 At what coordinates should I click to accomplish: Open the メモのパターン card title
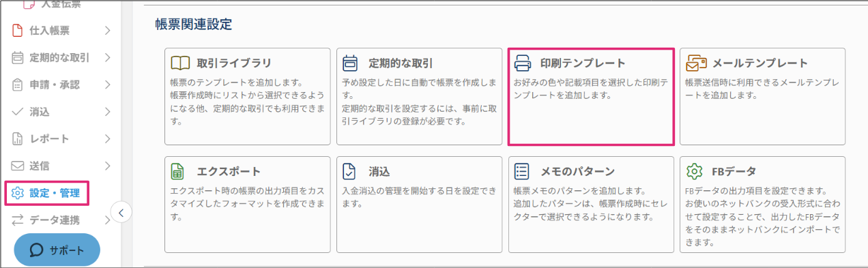tap(577, 171)
